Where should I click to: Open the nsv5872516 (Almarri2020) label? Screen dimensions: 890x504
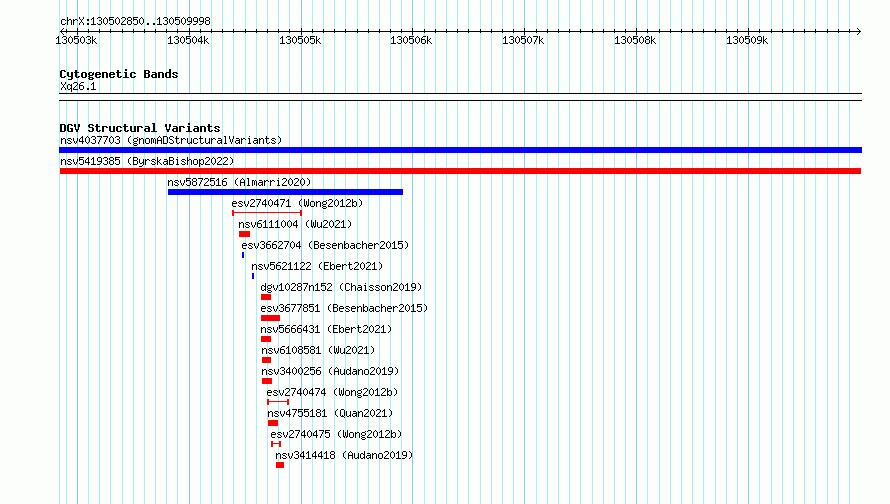pyautogui.click(x=239, y=182)
